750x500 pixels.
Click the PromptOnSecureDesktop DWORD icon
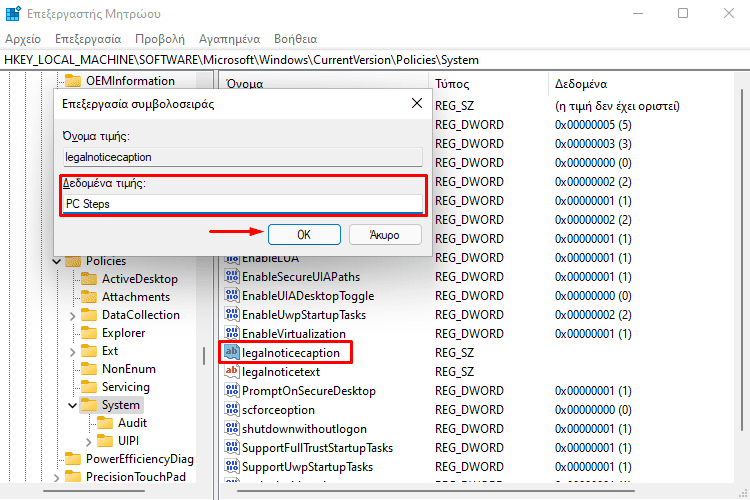[232, 390]
